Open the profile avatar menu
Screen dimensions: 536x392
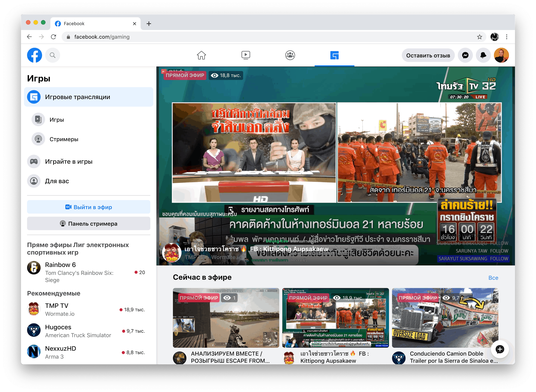(501, 55)
